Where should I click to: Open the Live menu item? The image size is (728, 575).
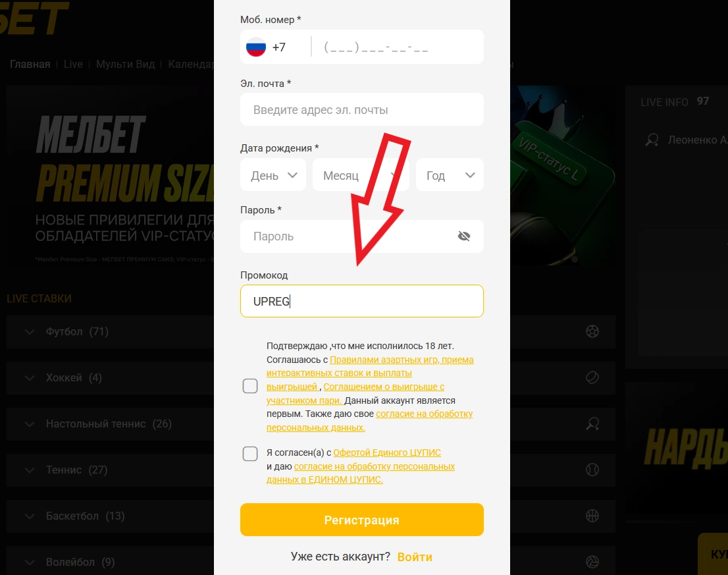point(73,65)
